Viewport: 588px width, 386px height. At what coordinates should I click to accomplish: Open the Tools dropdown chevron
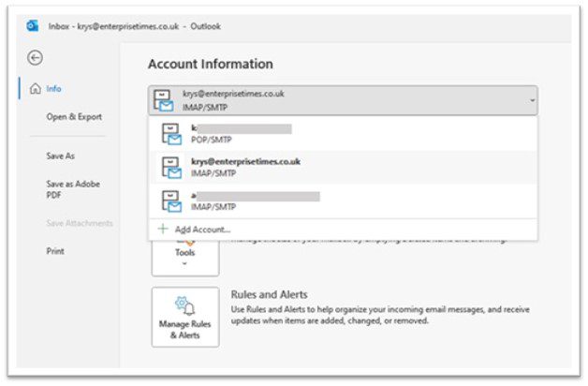(x=184, y=263)
